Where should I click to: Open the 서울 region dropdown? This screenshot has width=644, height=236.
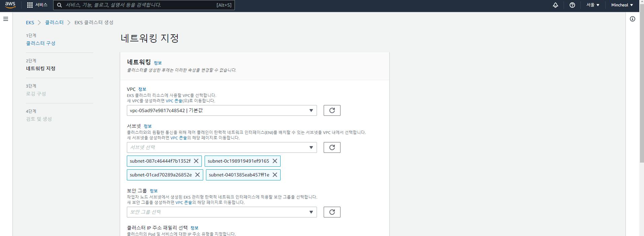593,5
